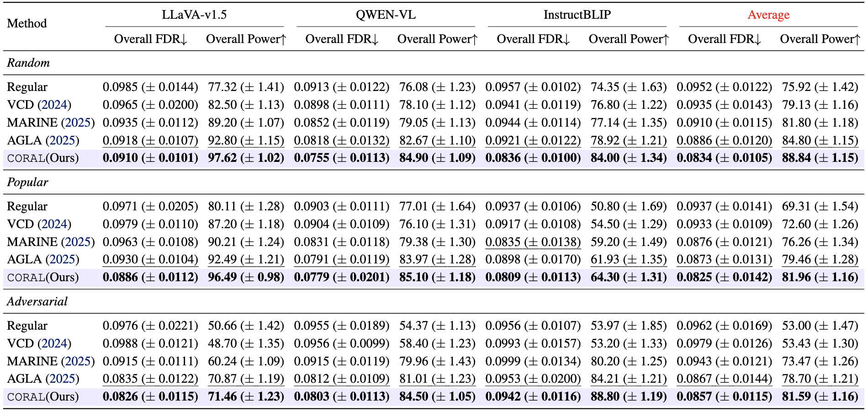Click the cell 0.0999 (± 0.0134)
Image resolution: width=868 pixels, height=412 pixels.
533,361
